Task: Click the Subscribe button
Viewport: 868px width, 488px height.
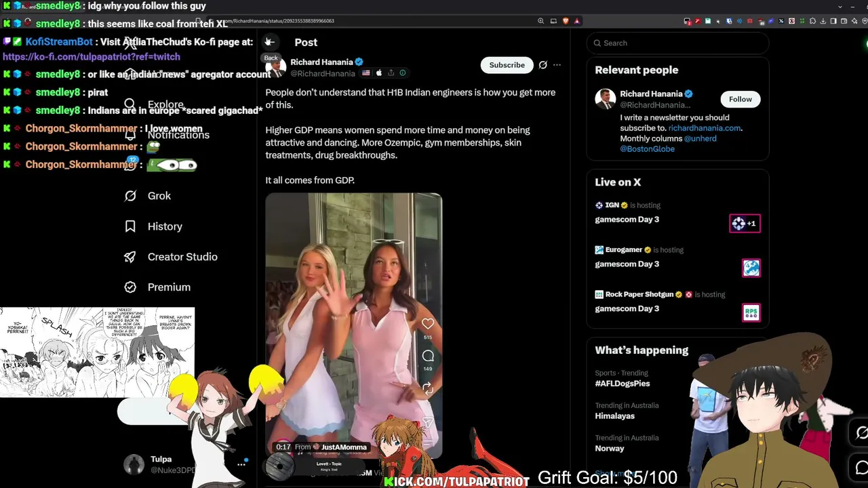Action: [x=507, y=65]
